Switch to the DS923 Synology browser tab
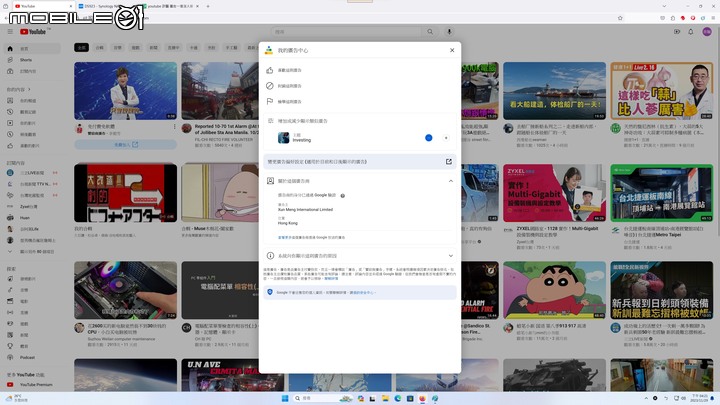This screenshot has height=405, width=720. coord(108,6)
